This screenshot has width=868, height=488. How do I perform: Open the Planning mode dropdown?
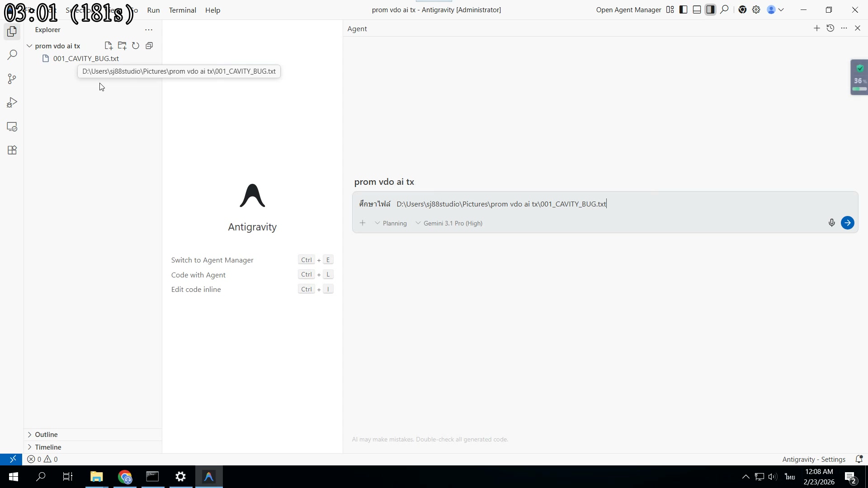[x=391, y=223]
